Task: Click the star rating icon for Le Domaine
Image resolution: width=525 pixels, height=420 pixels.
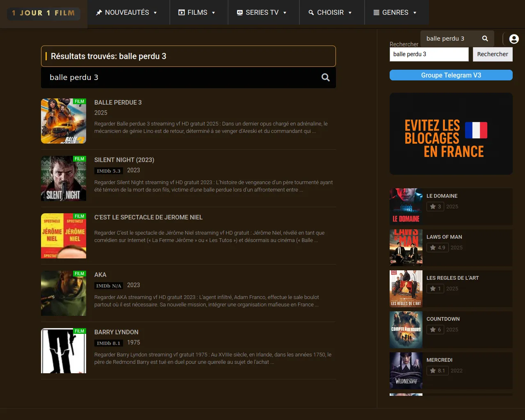Action: point(433,207)
